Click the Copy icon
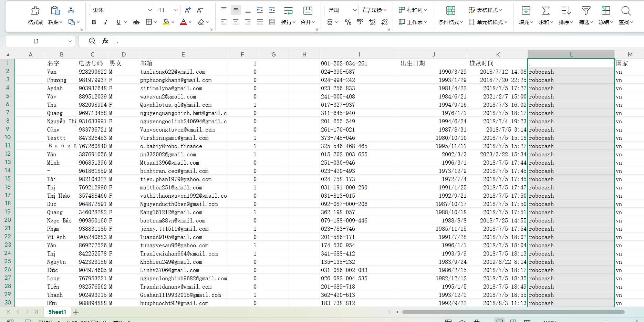This screenshot has width=644, height=322. pos(72,22)
